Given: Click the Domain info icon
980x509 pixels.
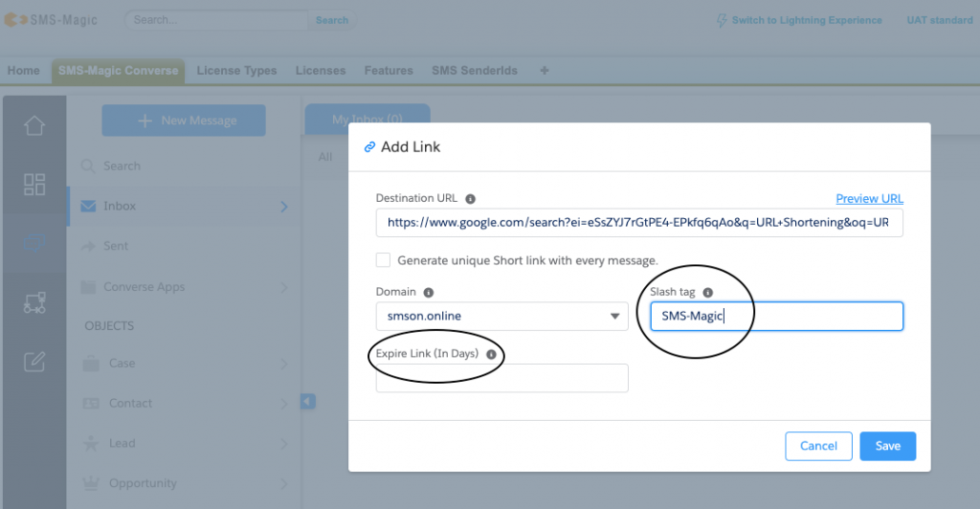Looking at the screenshot, I should [x=428, y=292].
